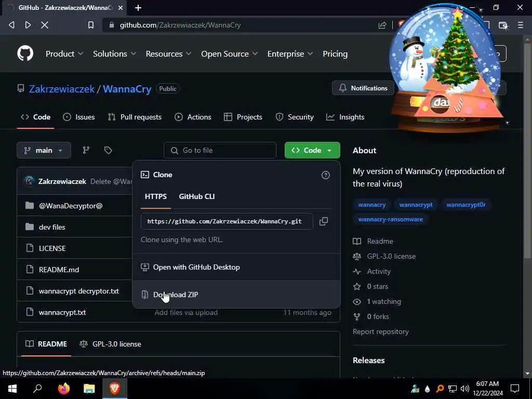Image resolution: width=532 pixels, height=399 pixels.
Task: View the repository tags icon
Action: click(108, 150)
